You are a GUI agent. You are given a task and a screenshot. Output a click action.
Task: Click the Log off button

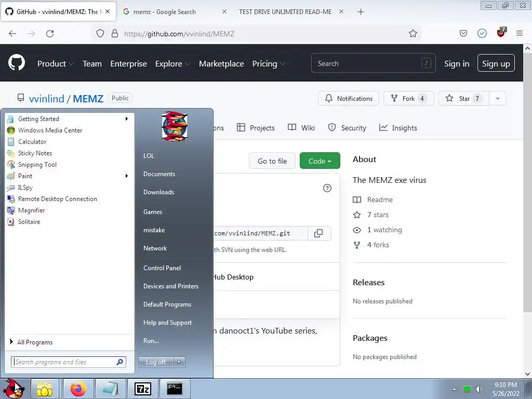pos(156,362)
